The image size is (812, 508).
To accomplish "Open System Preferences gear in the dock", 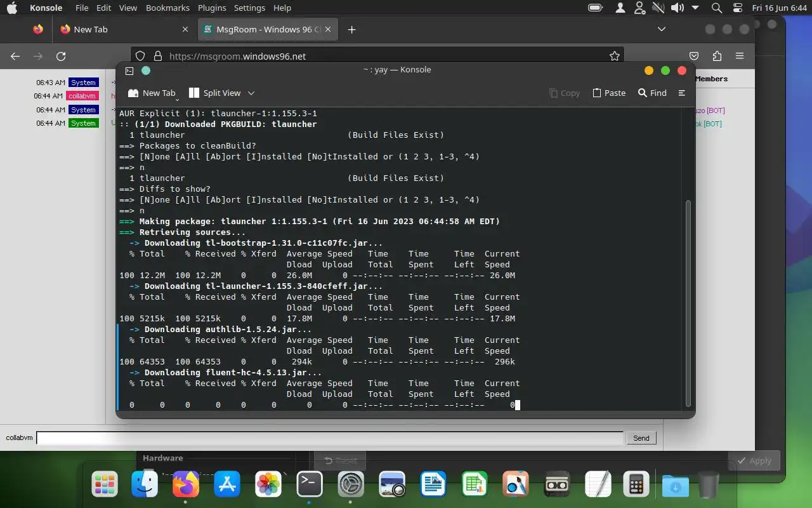I will click(x=351, y=485).
